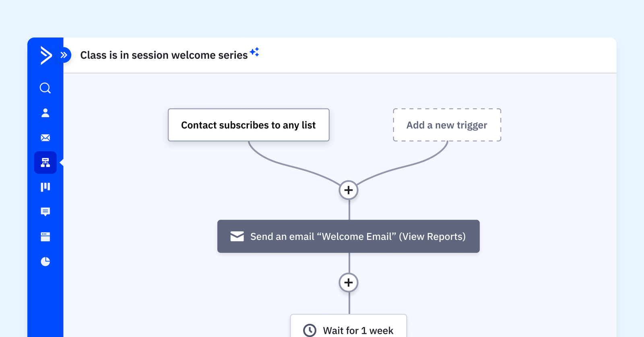The image size is (644, 337).
Task: Open the Site window icon in sidebar
Action: pos(45,237)
